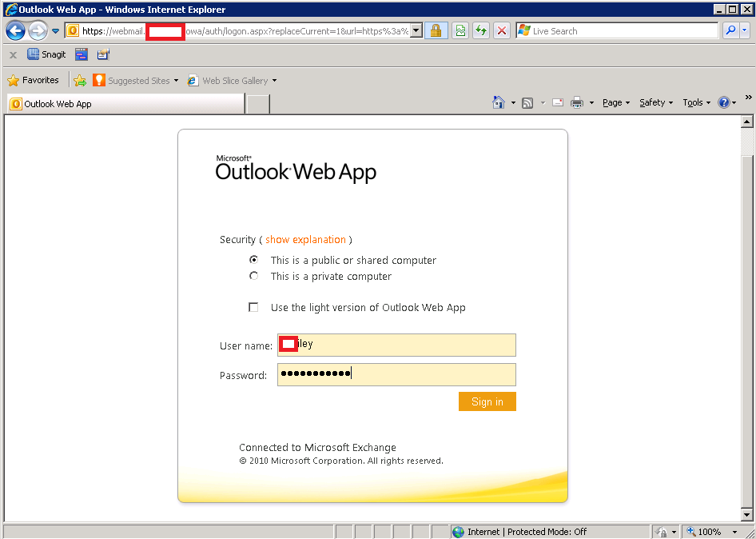756x539 pixels.
Task: Stop loading with red X icon
Action: (x=501, y=31)
